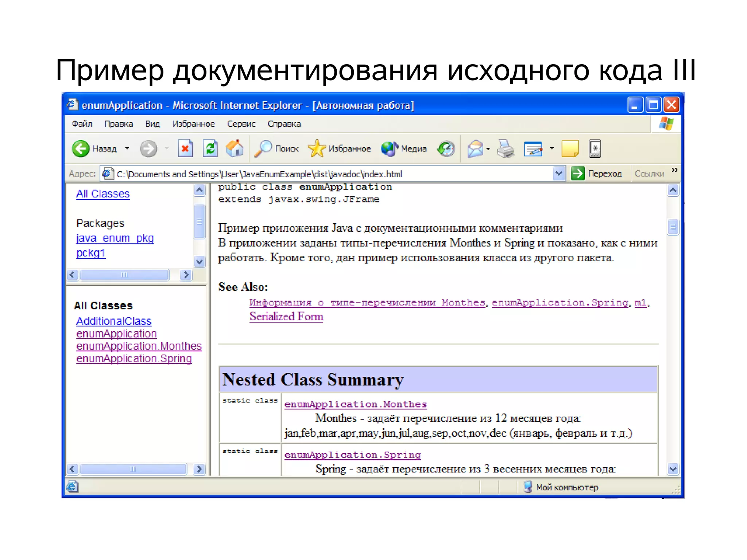Screen dimensions: 747x560
Task: Click the page icon in the address bar
Action: 108,174
